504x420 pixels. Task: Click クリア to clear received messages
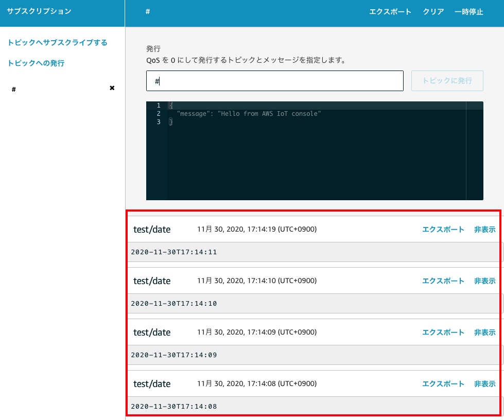pos(432,11)
